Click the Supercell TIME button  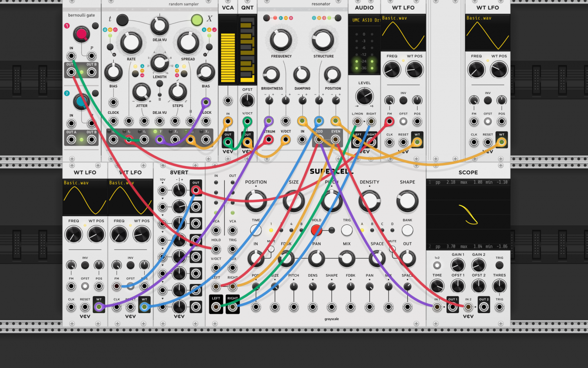[256, 230]
